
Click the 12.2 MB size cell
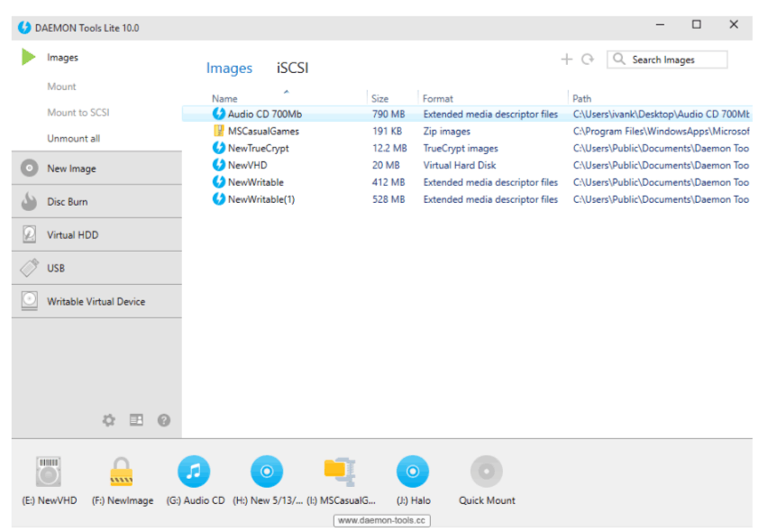389,148
